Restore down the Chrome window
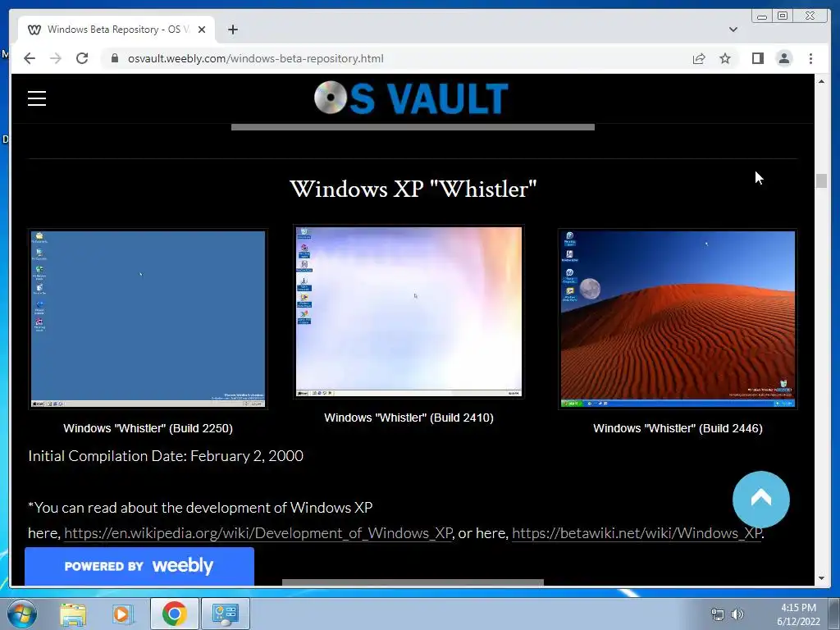The image size is (840, 630). 783,16
